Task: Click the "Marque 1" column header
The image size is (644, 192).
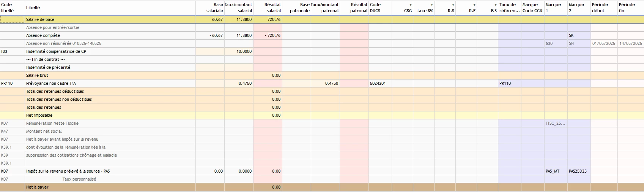Action: click(x=556, y=8)
